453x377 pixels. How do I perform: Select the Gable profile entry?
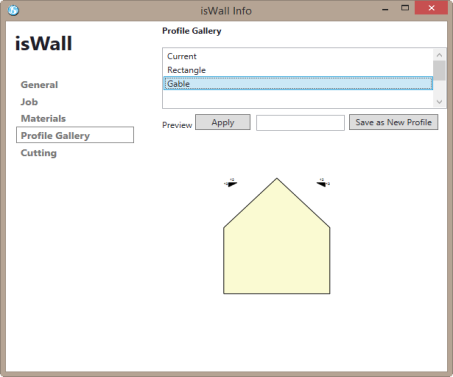(298, 83)
